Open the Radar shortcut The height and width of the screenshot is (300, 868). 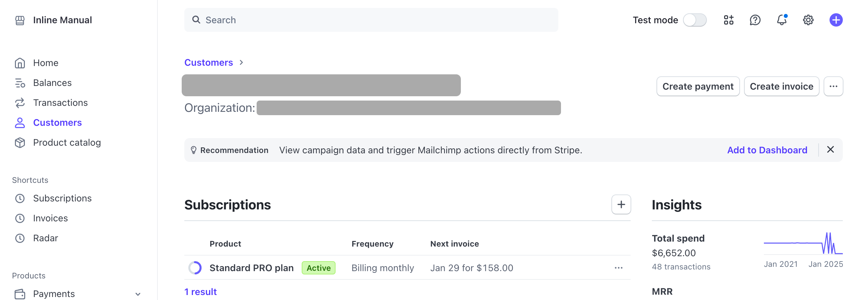coord(45,238)
